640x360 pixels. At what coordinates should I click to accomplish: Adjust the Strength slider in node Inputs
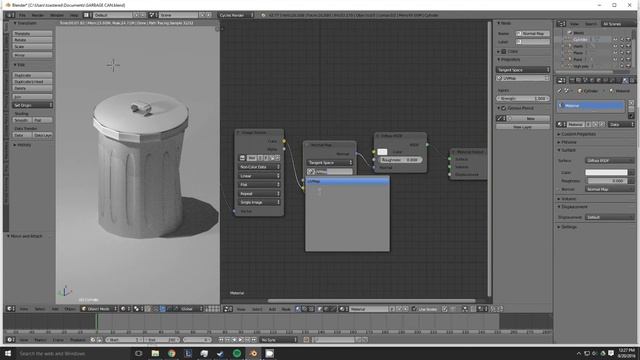coord(523,98)
